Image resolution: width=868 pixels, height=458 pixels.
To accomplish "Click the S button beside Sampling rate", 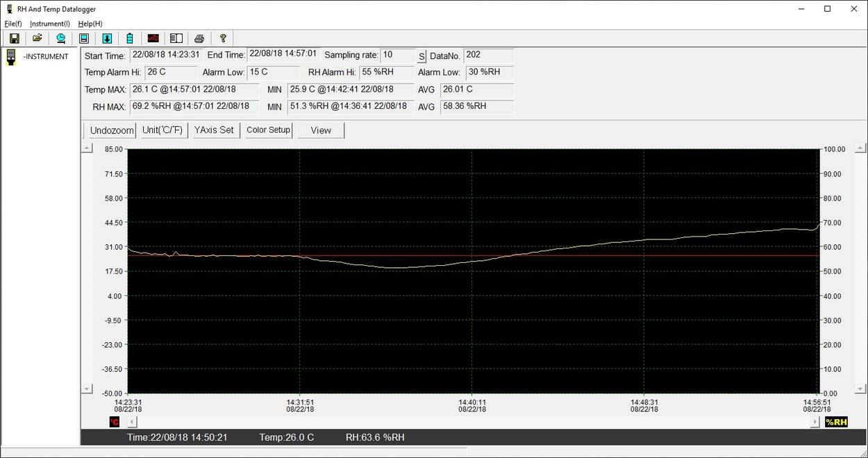I will click(422, 56).
